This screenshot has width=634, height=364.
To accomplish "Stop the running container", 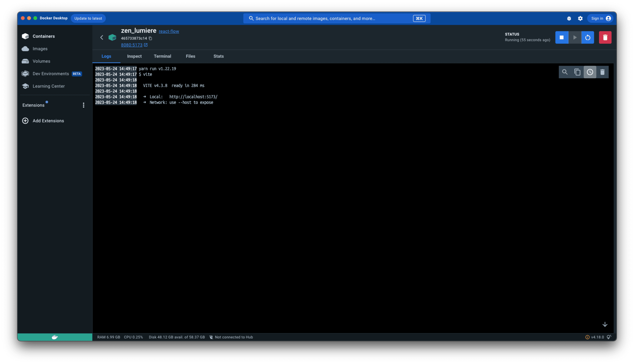I will (x=562, y=37).
